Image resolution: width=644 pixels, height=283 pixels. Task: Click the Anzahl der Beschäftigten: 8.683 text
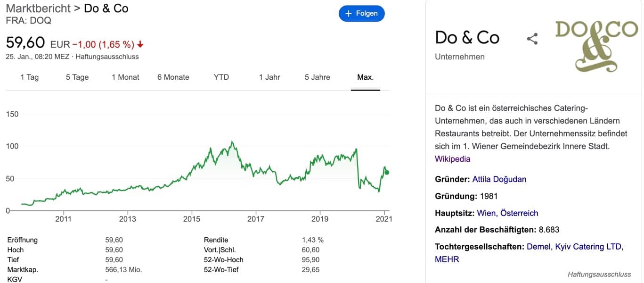(x=497, y=230)
